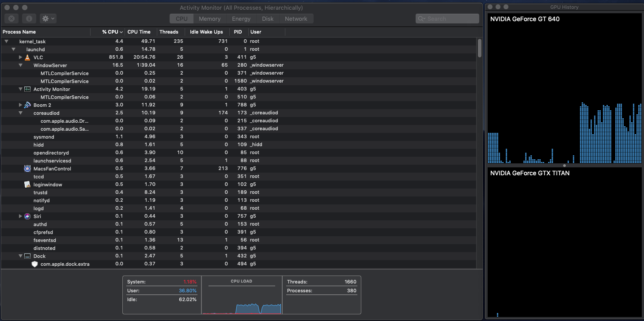
Task: Click the process list vertical scrollbar
Action: point(480,48)
